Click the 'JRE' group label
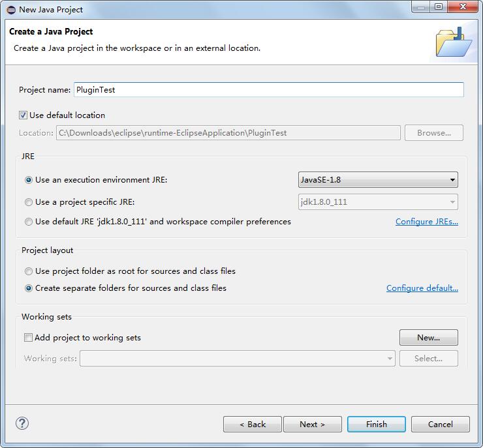Viewport: 483px width, 448px height. [x=28, y=157]
